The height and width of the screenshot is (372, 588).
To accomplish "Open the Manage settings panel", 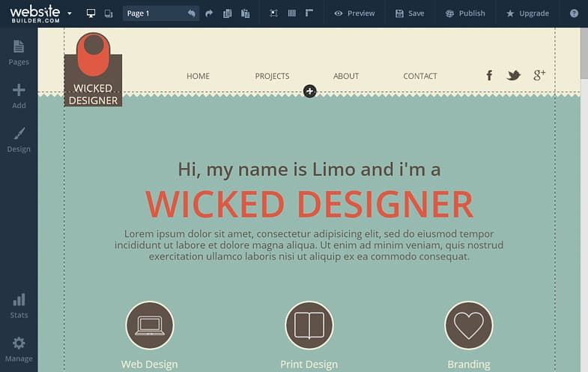I will coord(19,349).
